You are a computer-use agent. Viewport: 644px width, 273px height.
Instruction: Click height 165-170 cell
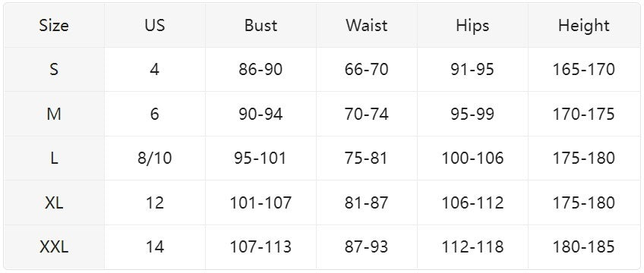[583, 69]
